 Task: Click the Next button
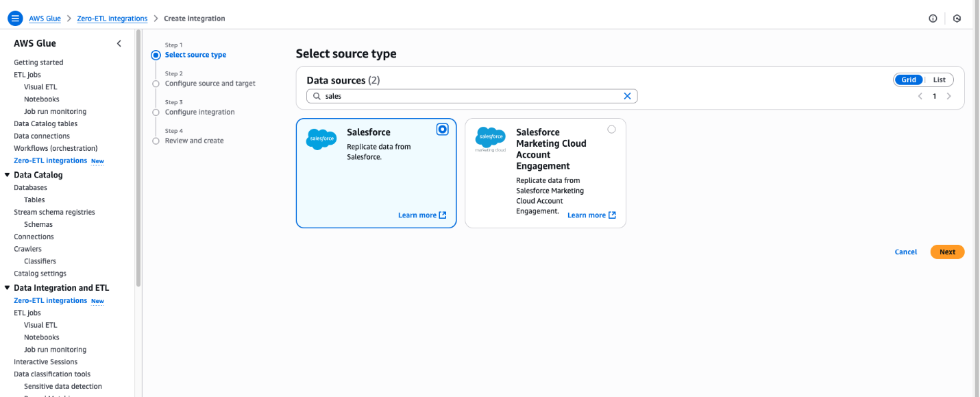947,252
